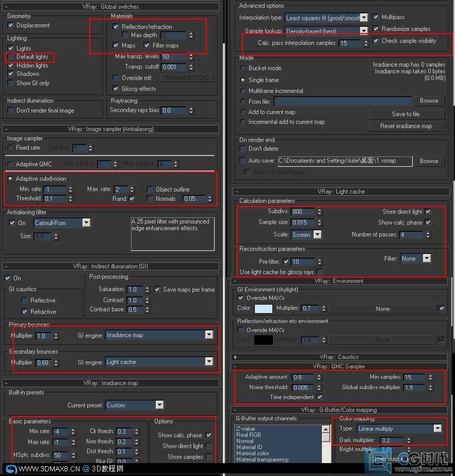Click the Sample size value field
Viewport: 455px width, 476px height.
[304, 222]
